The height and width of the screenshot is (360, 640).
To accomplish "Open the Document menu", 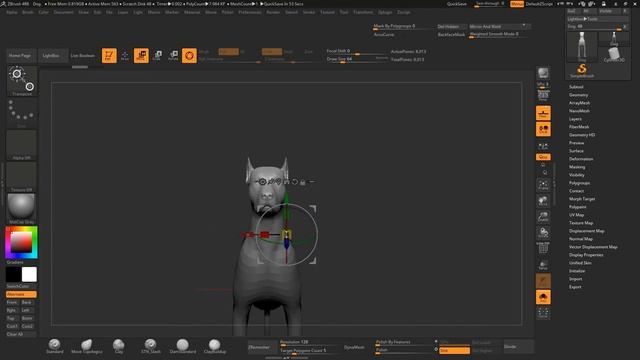I will [x=63, y=12].
